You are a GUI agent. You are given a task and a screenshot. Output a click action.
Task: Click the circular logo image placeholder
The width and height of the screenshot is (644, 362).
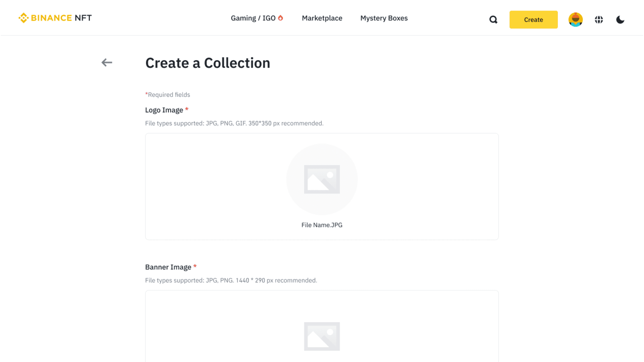[322, 179]
